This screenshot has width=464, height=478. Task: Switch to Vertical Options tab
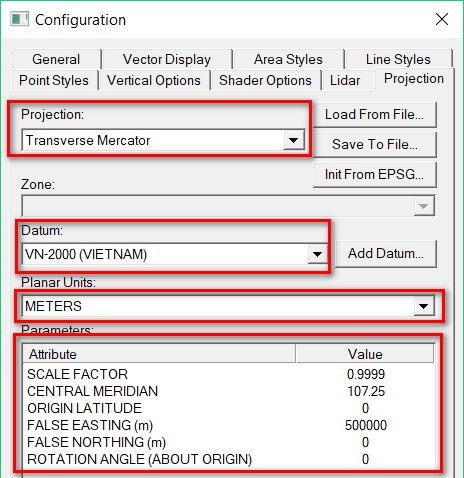[x=154, y=80]
